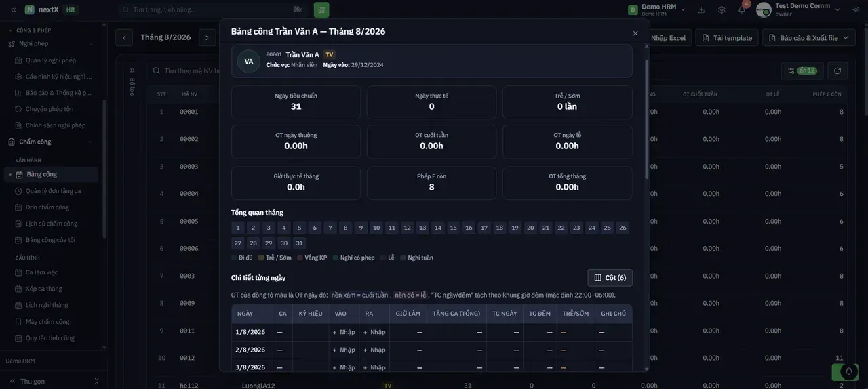Expand the Test Demo Comm account menu
Screen dimensions: 868x389
[x=837, y=9]
